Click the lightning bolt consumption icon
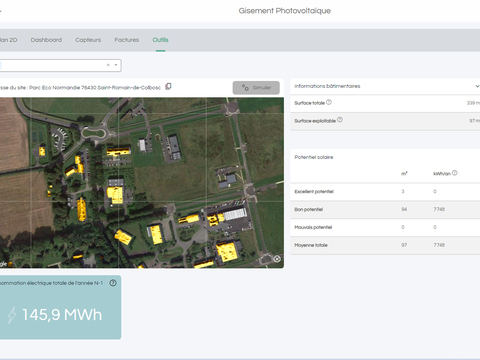 click(x=12, y=315)
